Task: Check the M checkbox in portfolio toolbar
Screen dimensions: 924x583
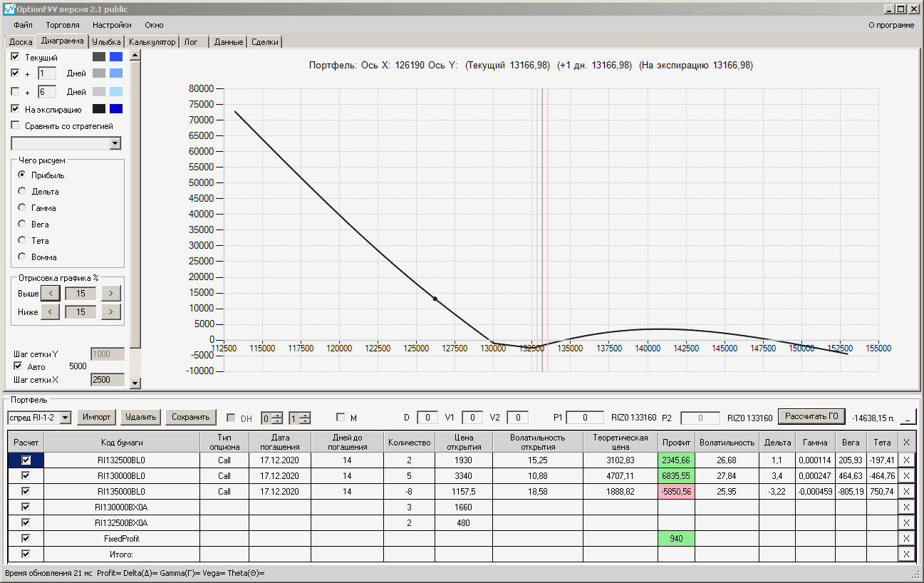Action: pyautogui.click(x=341, y=418)
